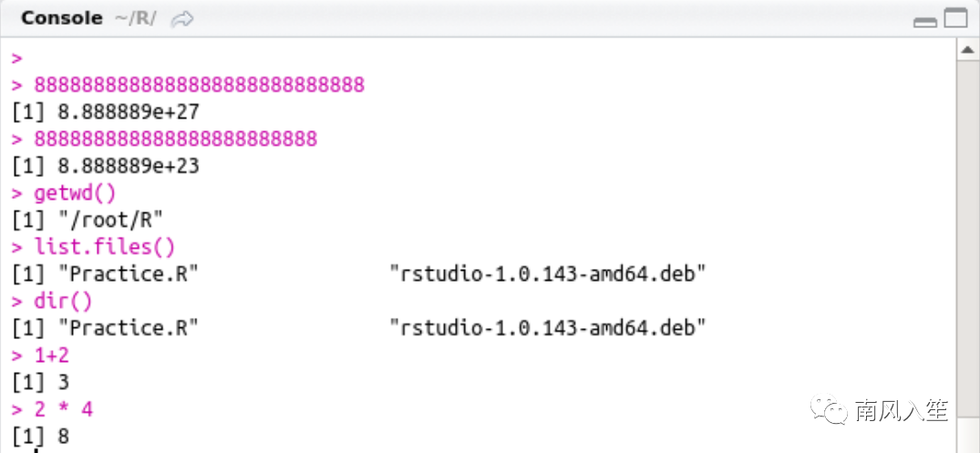Click the WeChat logo watermark
The image size is (980, 453).
[x=829, y=408]
